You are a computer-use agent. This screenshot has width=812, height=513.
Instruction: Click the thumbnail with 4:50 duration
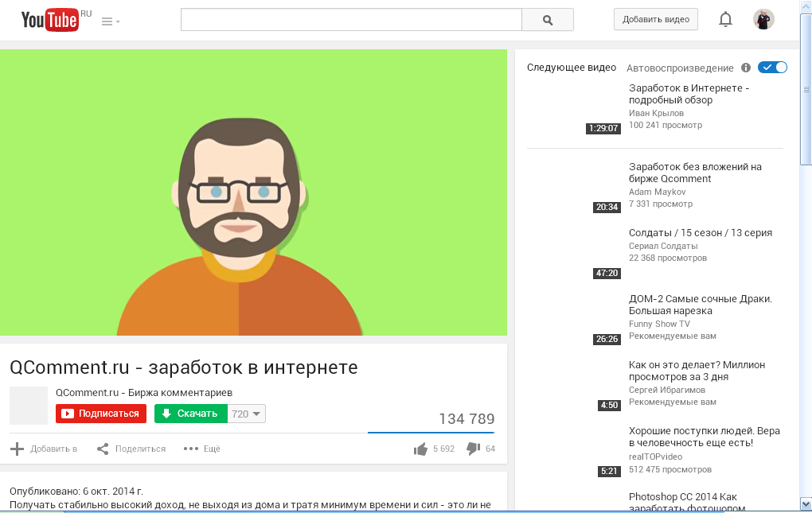coord(574,385)
